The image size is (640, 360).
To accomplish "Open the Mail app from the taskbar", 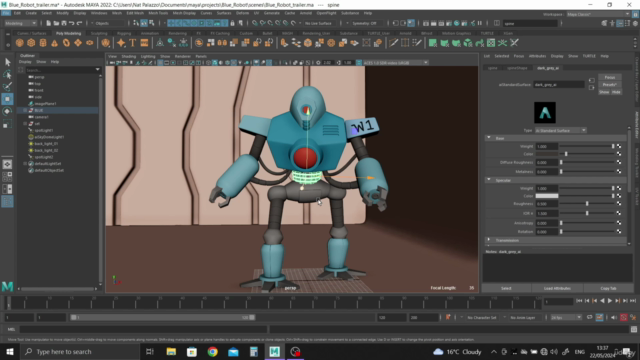I will coord(233,351).
